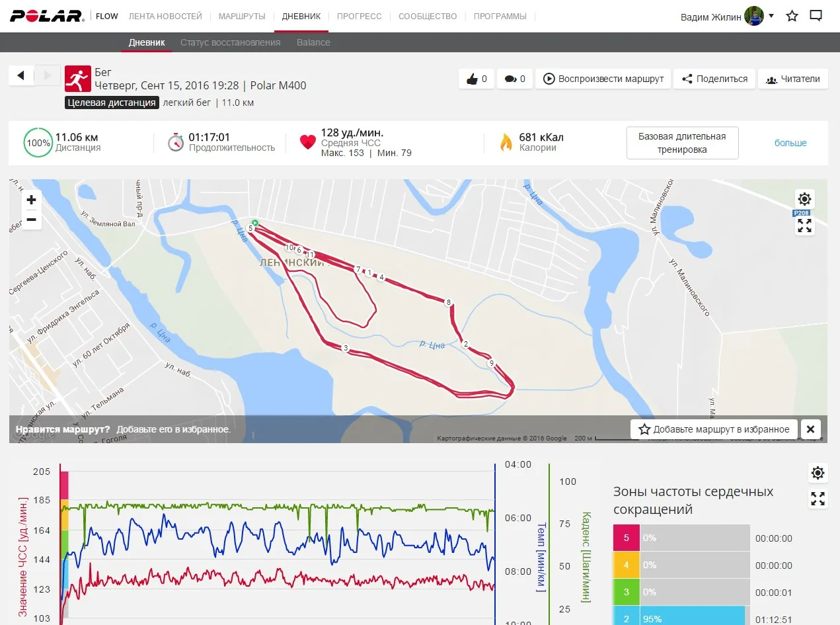840x625 pixels.
Task: Click the Поделиться share button
Action: click(x=714, y=79)
